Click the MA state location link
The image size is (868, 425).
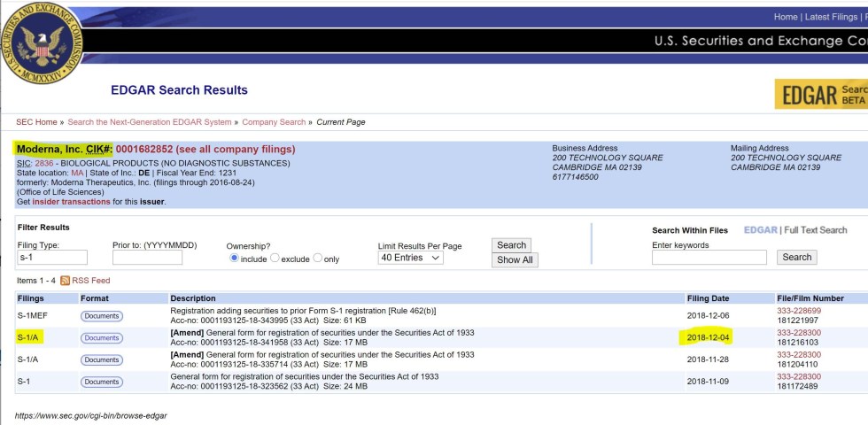[77, 173]
